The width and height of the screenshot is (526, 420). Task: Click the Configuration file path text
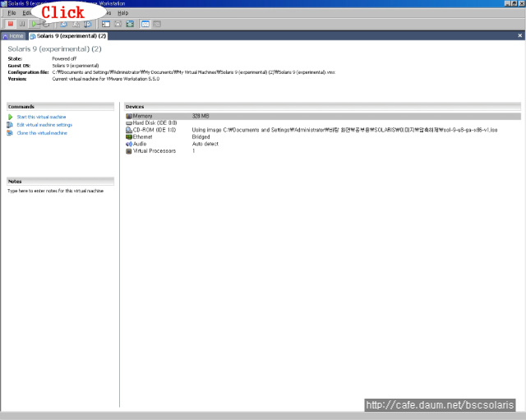point(194,72)
